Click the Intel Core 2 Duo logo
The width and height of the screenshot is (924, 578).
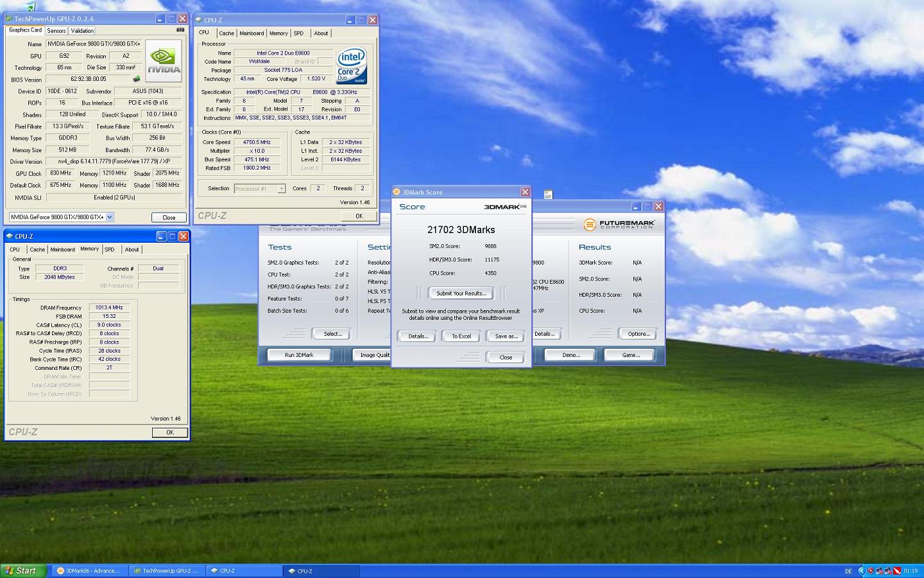351,66
